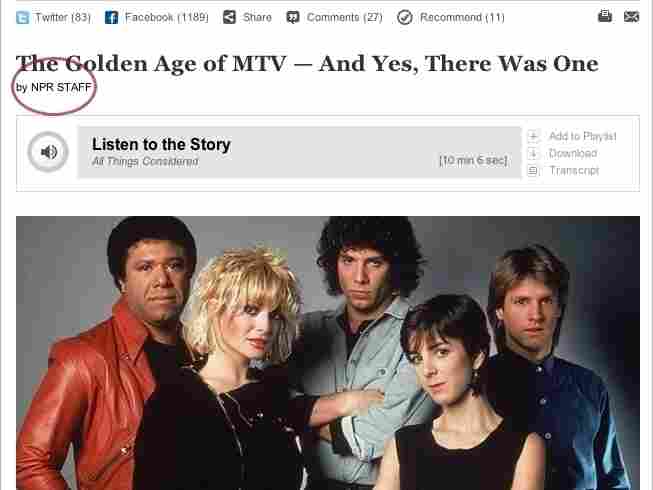Click the Twitter bird icon
Image resolution: width=653 pixels, height=490 pixels.
(x=22, y=17)
